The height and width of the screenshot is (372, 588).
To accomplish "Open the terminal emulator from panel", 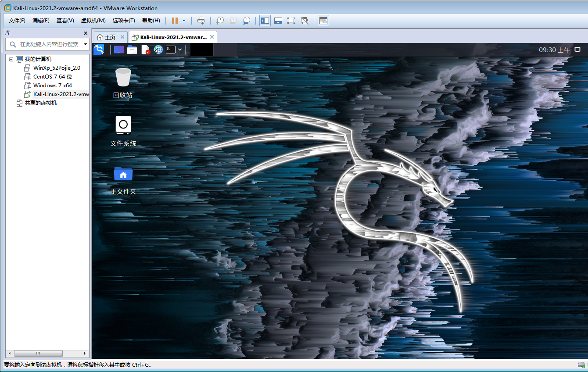I will click(x=171, y=50).
